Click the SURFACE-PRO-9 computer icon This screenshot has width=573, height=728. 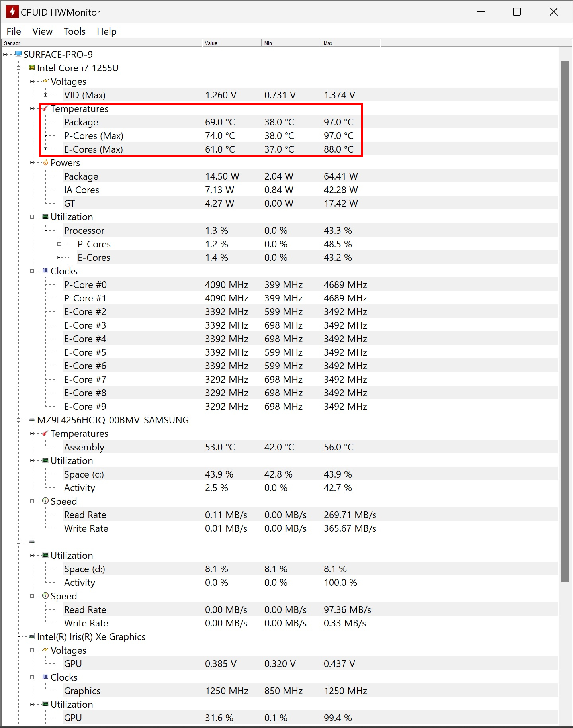[x=18, y=54]
